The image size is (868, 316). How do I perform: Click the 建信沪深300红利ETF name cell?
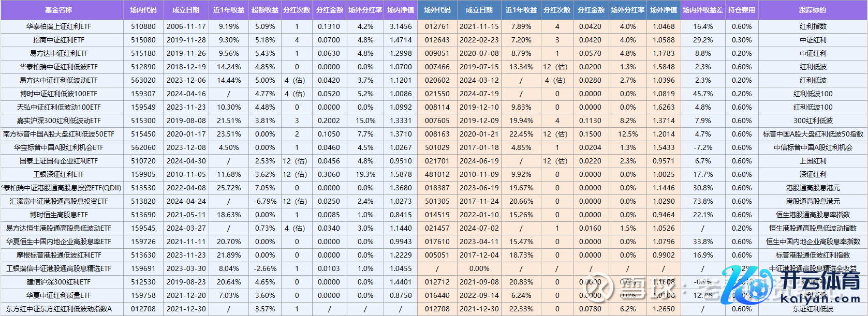click(58, 282)
